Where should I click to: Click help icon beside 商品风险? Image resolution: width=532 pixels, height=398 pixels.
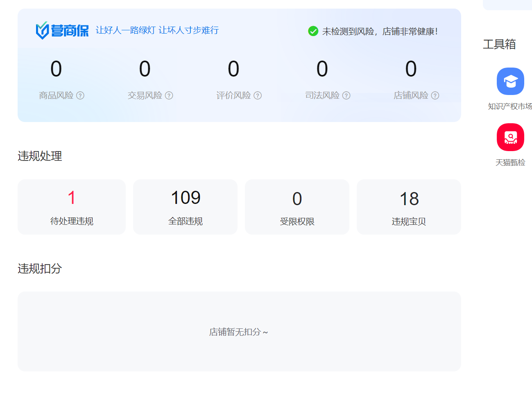80,95
